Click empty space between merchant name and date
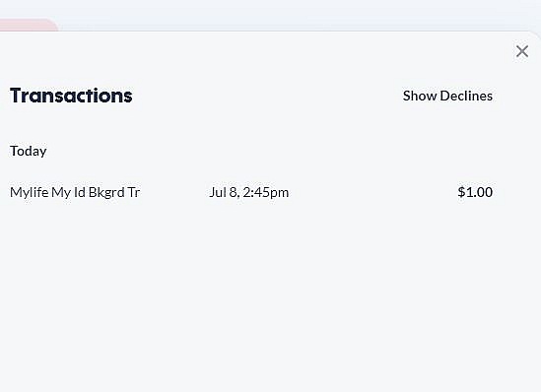Screen dimensions: 541x392 [174, 192]
